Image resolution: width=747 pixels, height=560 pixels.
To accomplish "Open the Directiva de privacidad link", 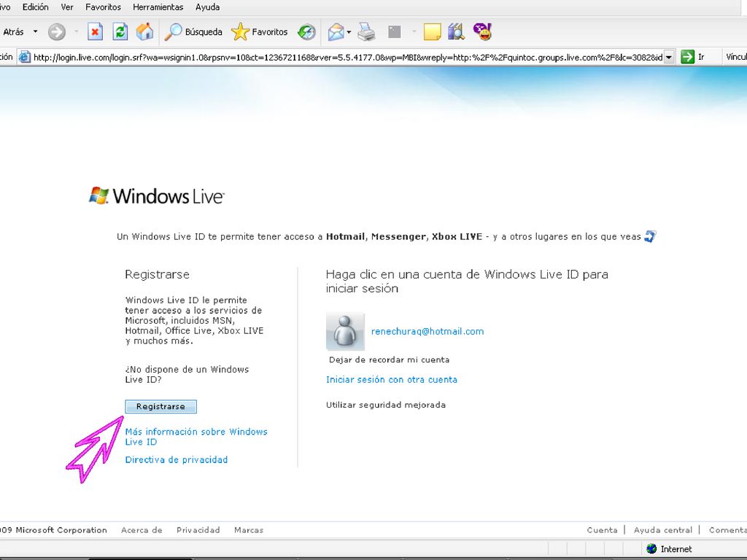I will coord(177,459).
